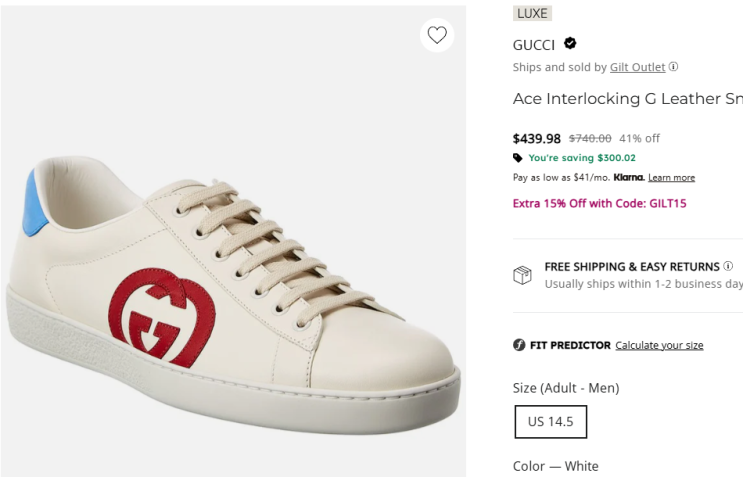The width and height of the screenshot is (743, 477).
Task: Open Calculate your size link
Action: click(x=659, y=345)
